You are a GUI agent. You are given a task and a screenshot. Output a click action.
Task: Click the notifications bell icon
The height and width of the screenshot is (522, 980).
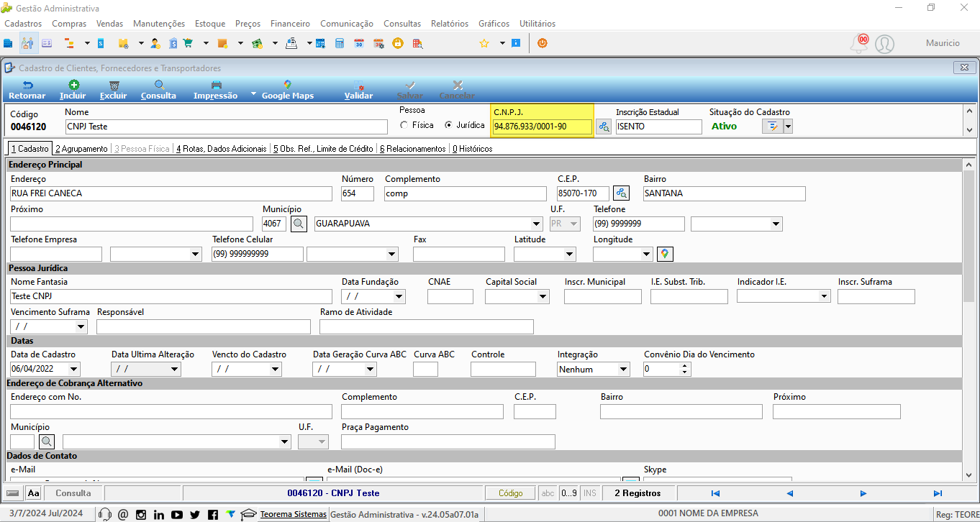[x=859, y=44]
